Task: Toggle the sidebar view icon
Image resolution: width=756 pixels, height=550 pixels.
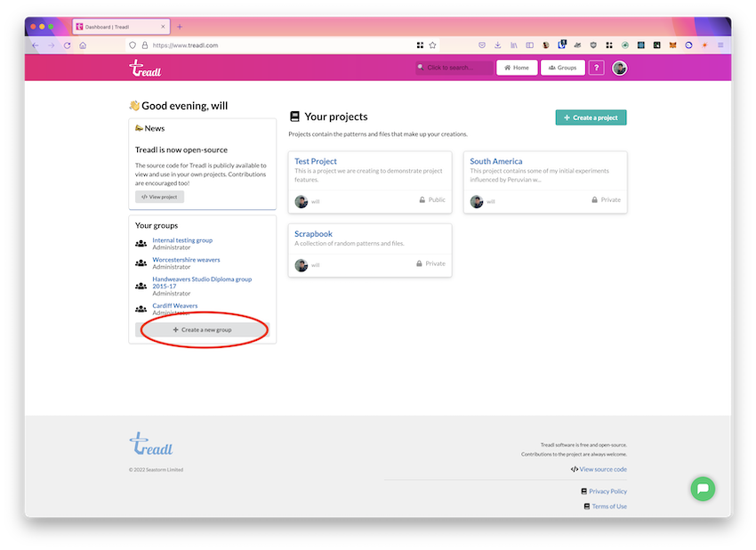Action: (529, 45)
